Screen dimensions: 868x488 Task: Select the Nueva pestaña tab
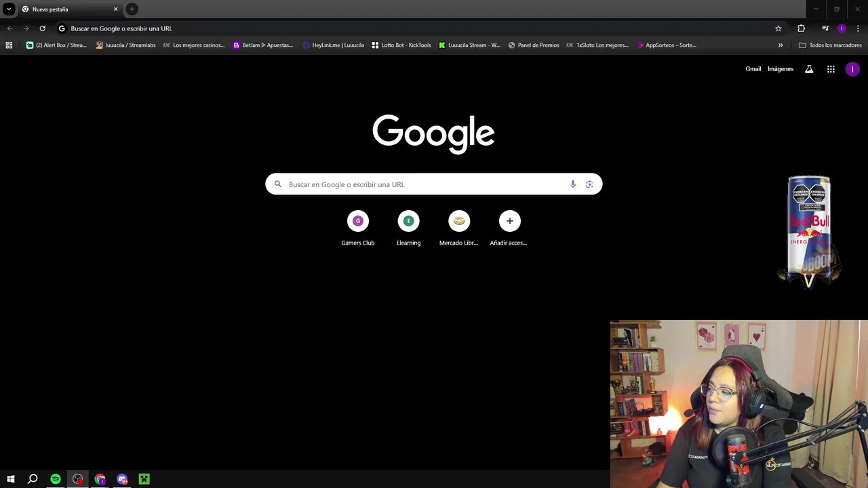[70, 9]
